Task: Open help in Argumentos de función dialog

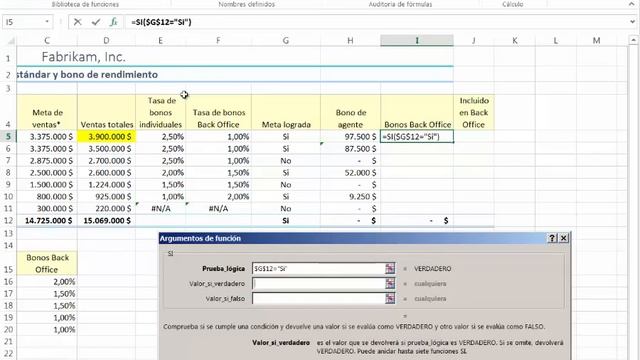Action: [552, 238]
